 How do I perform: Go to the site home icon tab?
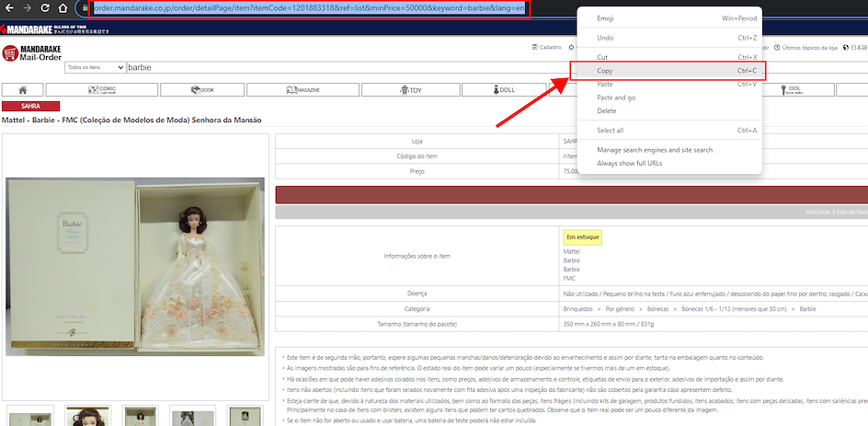pos(23,90)
